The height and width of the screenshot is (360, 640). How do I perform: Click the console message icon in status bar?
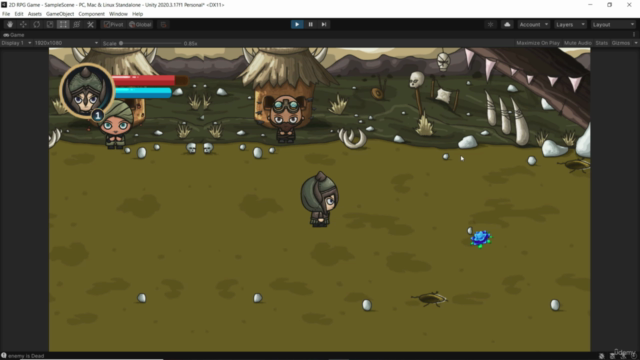point(4,356)
